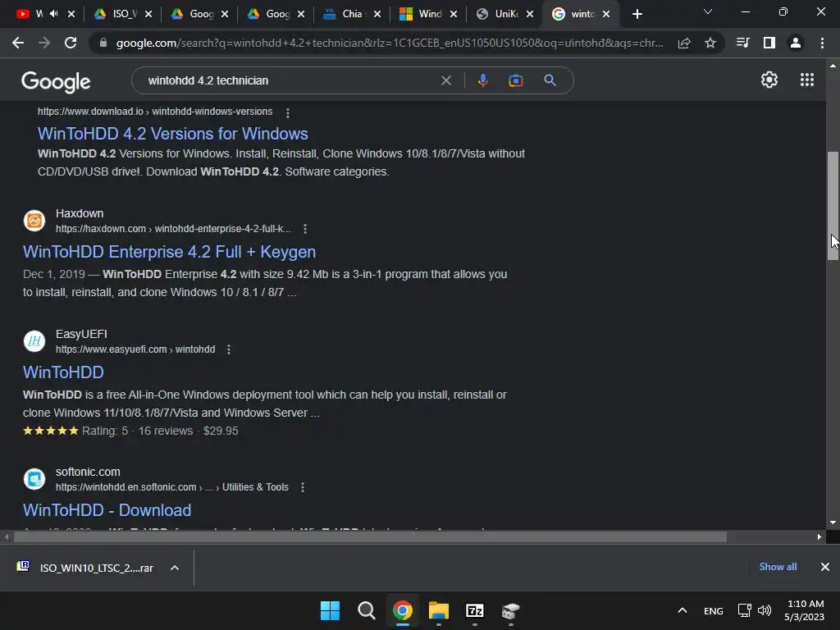Search by image using Google Lens
Screen dimensions: 840x630
tap(515, 80)
